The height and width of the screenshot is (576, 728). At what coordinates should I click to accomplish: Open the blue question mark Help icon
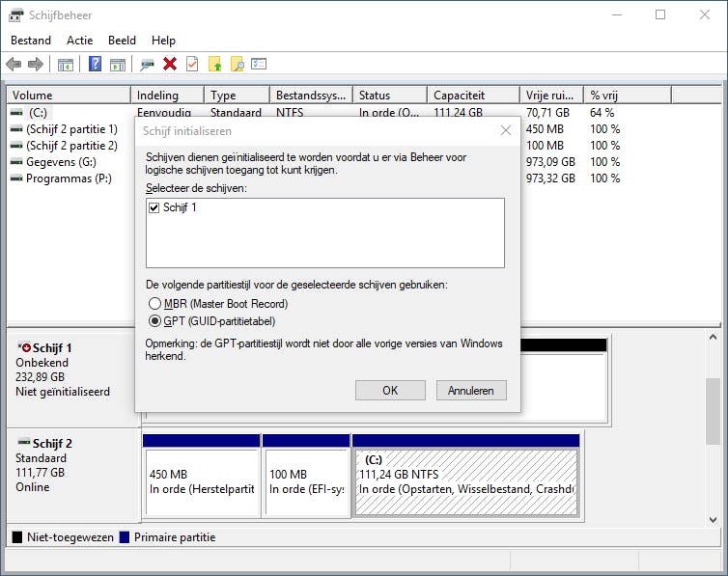pyautogui.click(x=96, y=64)
